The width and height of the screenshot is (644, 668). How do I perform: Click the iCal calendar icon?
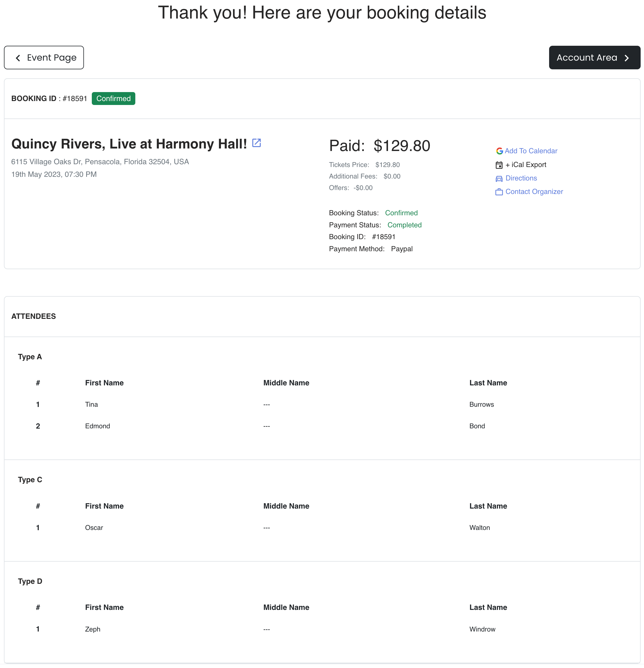(499, 165)
